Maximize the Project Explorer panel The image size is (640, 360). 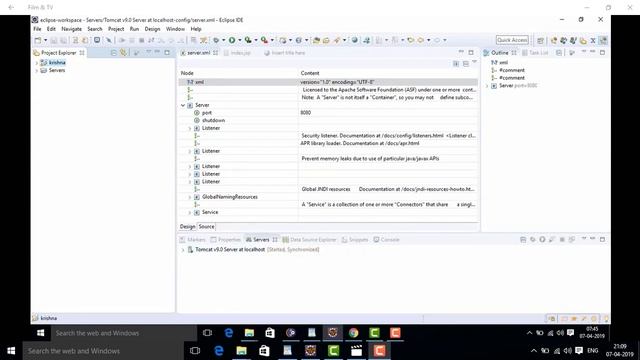click(x=167, y=52)
